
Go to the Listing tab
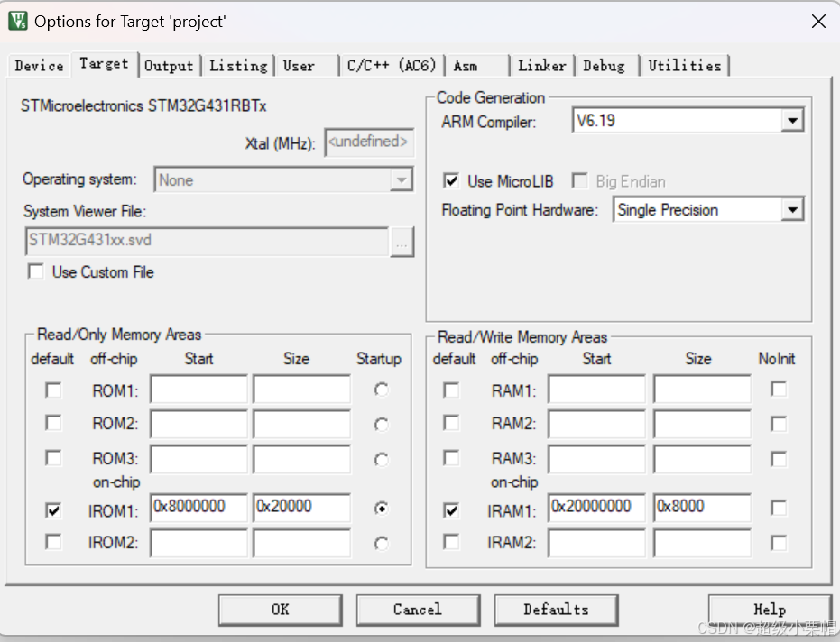click(238, 66)
